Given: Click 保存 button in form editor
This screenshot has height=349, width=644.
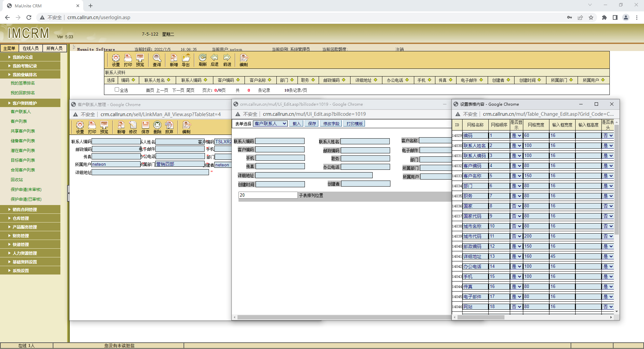Looking at the screenshot, I should tap(312, 123).
